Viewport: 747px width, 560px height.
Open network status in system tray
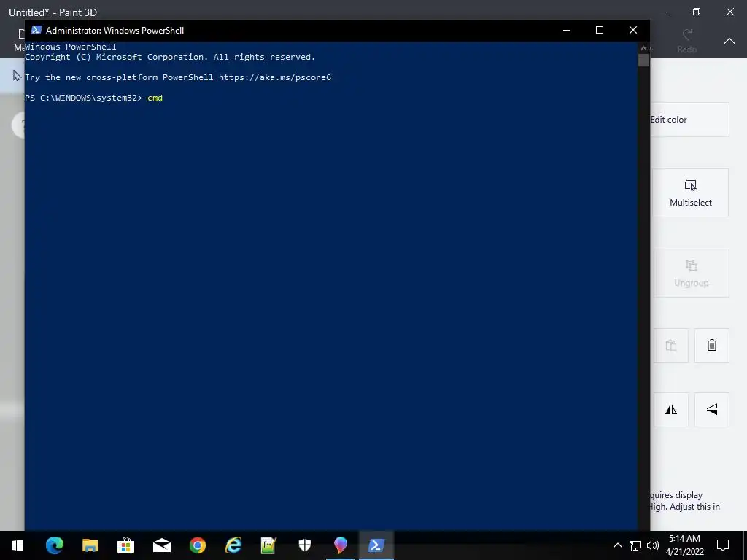tap(635, 545)
